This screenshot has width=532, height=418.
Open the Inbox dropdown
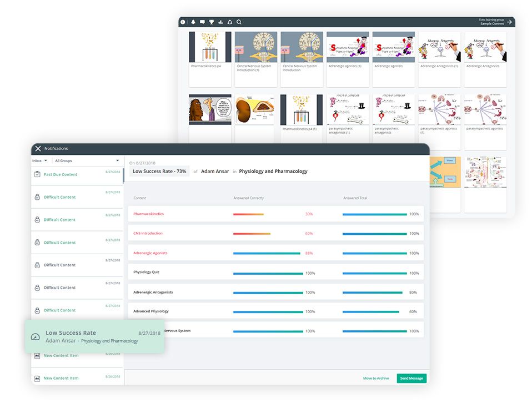point(39,160)
